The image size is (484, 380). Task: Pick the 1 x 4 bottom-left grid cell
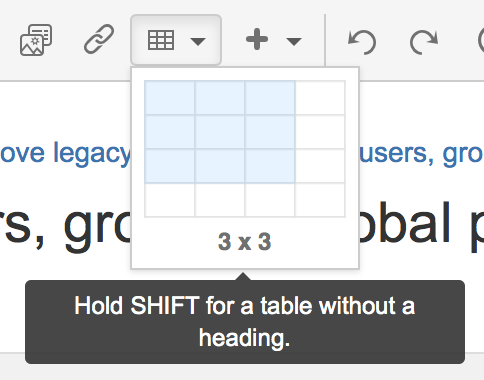click(x=170, y=200)
